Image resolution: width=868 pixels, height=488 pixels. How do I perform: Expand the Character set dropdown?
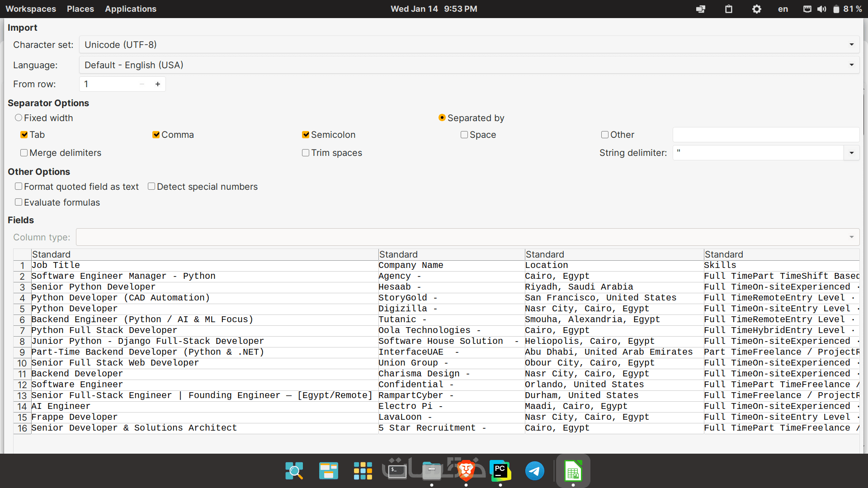[851, 45]
